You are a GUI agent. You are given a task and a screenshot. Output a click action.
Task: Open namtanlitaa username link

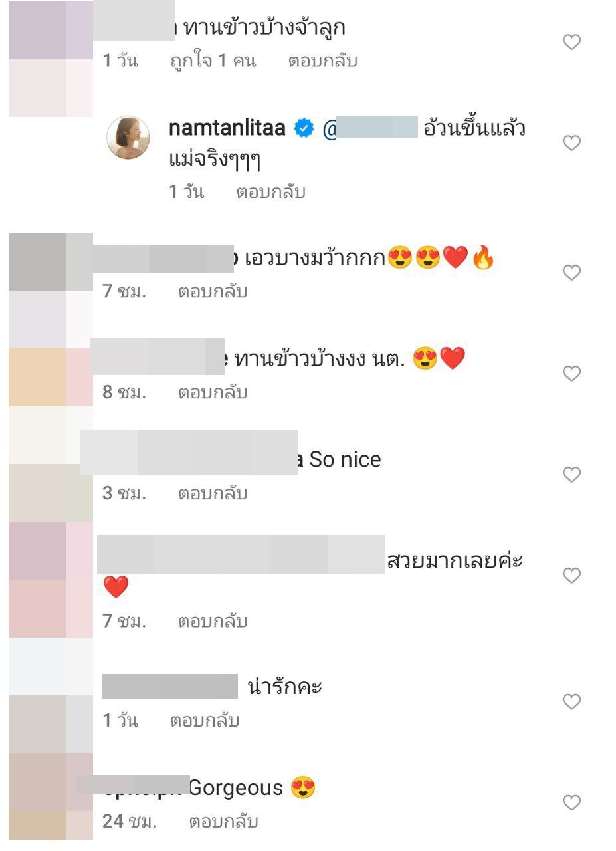(227, 128)
